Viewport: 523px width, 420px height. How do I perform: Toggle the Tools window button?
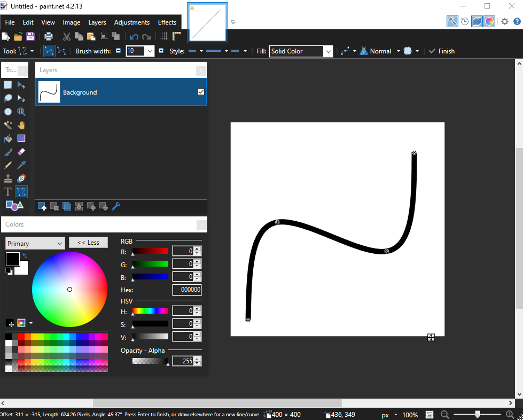pos(452,22)
